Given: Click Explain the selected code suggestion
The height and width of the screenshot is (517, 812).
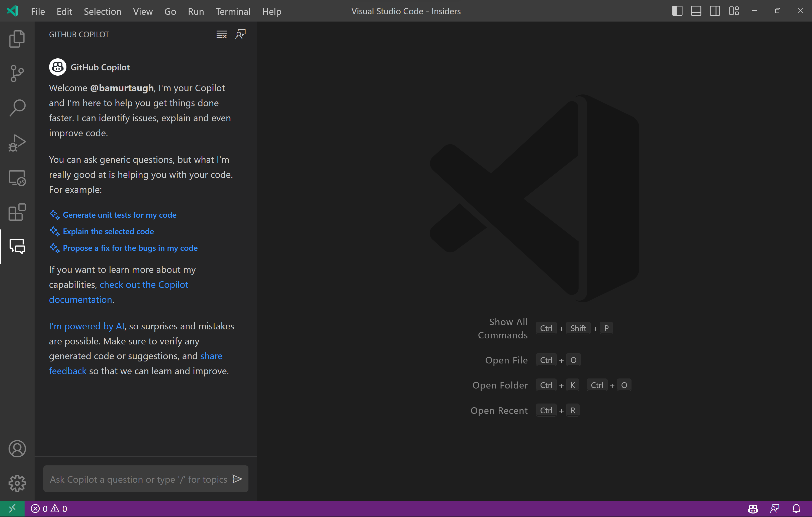Looking at the screenshot, I should point(108,231).
